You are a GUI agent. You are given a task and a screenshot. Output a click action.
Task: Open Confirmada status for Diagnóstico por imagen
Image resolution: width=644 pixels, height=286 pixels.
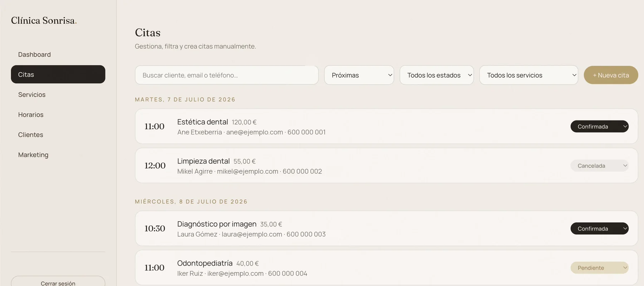pos(599,228)
